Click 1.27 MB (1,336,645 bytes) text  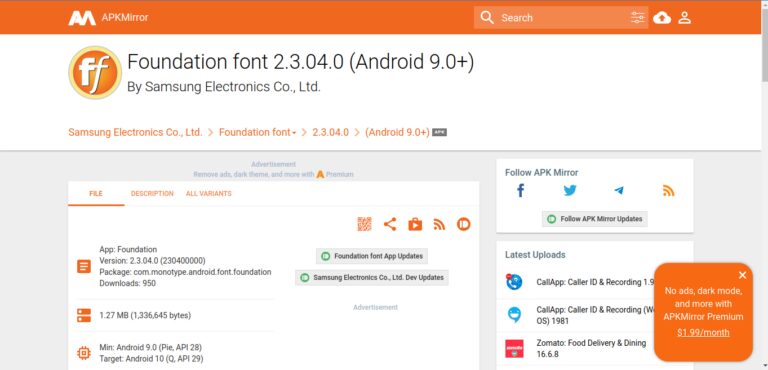(x=145, y=315)
